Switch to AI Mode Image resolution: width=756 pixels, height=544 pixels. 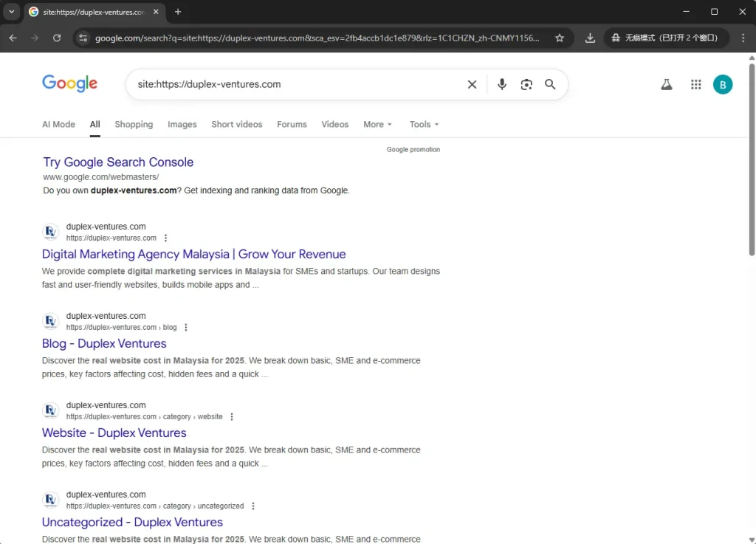[x=58, y=124]
